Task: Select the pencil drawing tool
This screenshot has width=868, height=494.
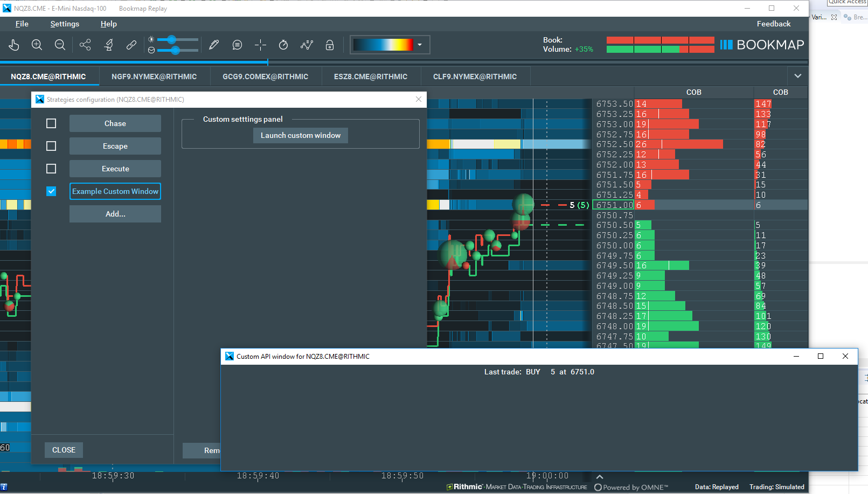Action: click(214, 45)
